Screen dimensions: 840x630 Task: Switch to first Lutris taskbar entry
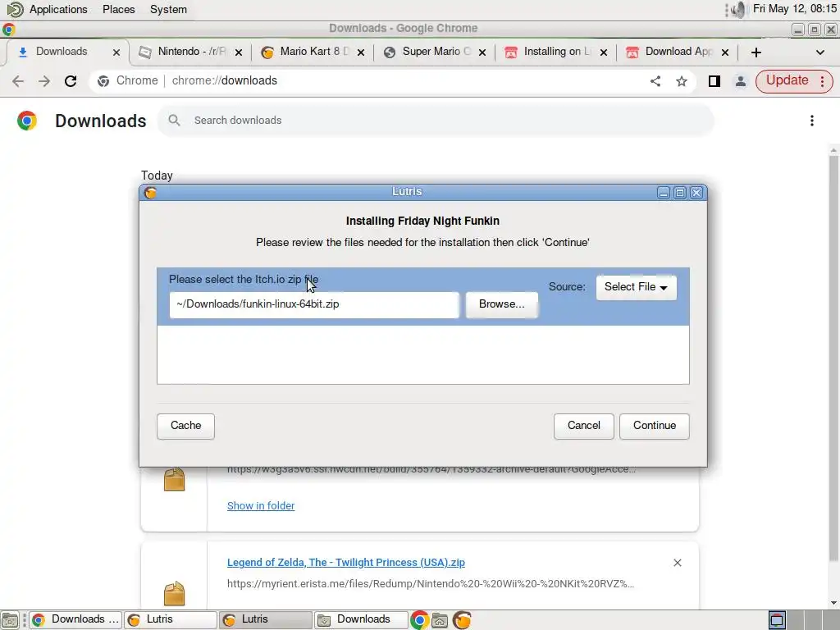(171, 620)
